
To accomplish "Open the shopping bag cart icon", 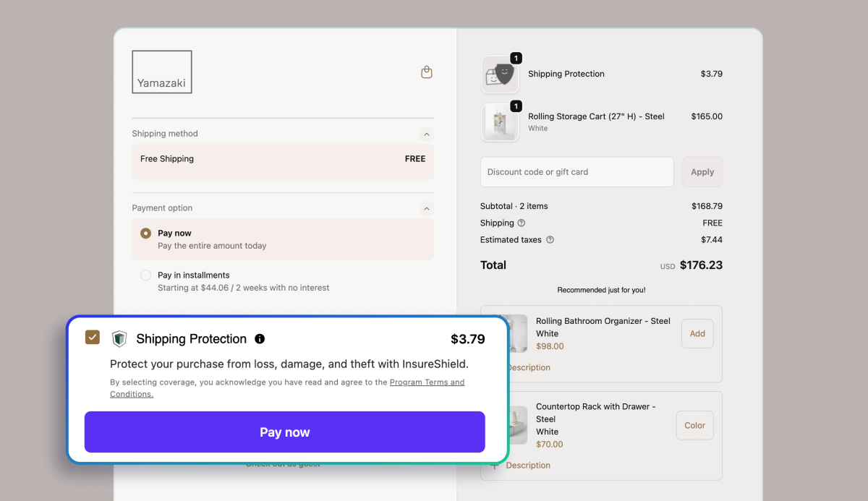I will coord(427,72).
